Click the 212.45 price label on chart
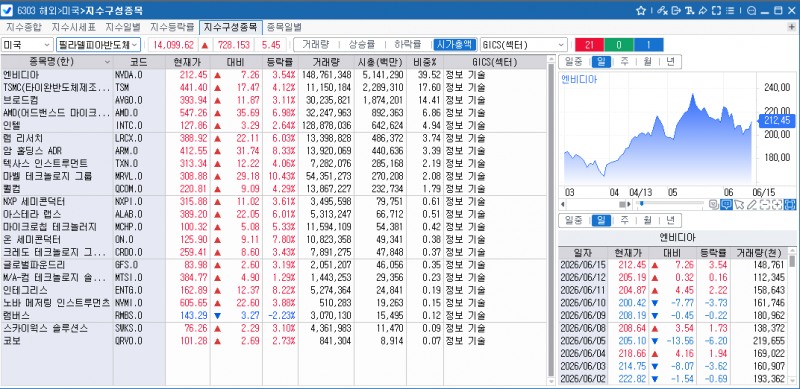The height and width of the screenshot is (389, 800). tap(777, 120)
